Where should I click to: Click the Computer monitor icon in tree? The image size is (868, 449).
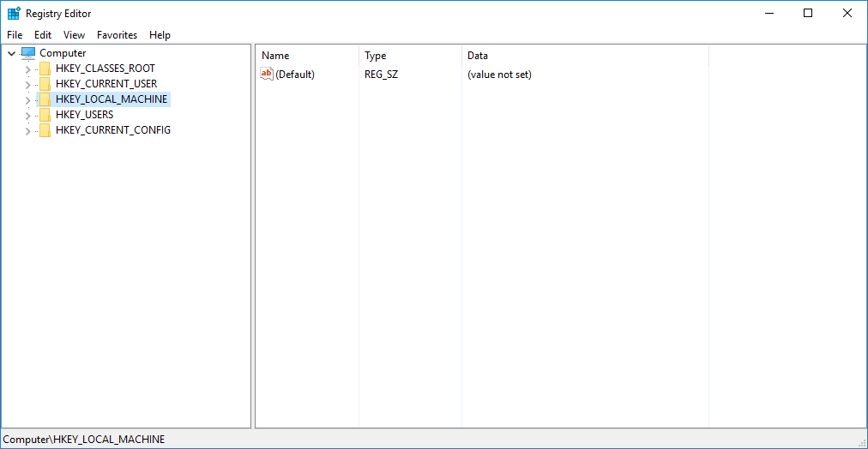coord(28,53)
